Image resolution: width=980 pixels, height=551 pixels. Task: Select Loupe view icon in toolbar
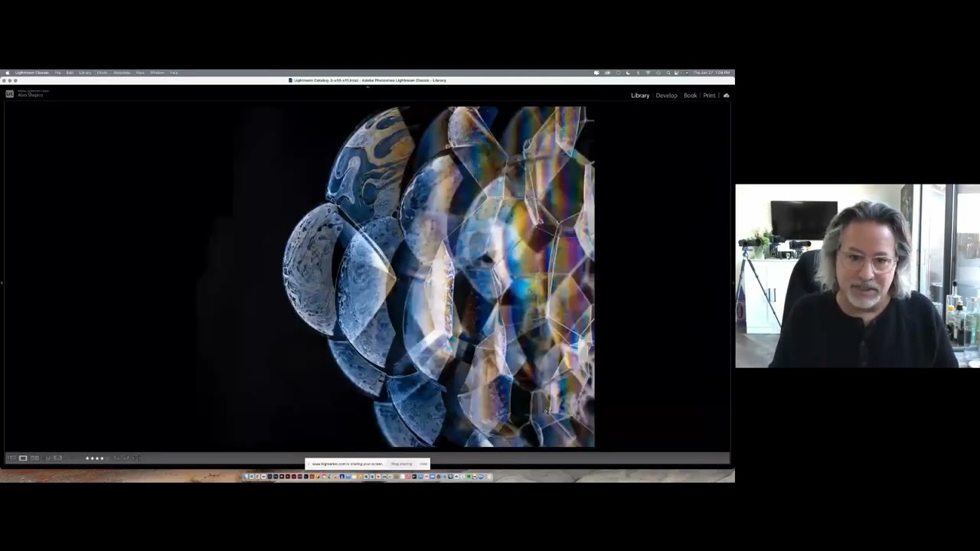coord(23,458)
